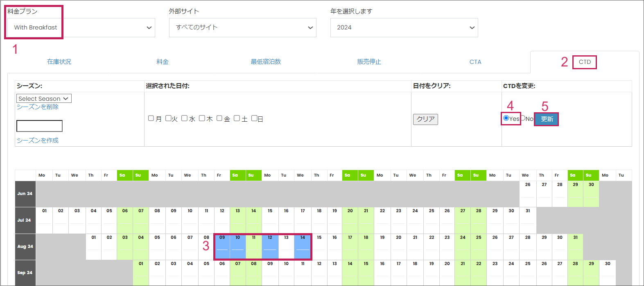Select the Aug 24 cell for day 14

(x=303, y=247)
